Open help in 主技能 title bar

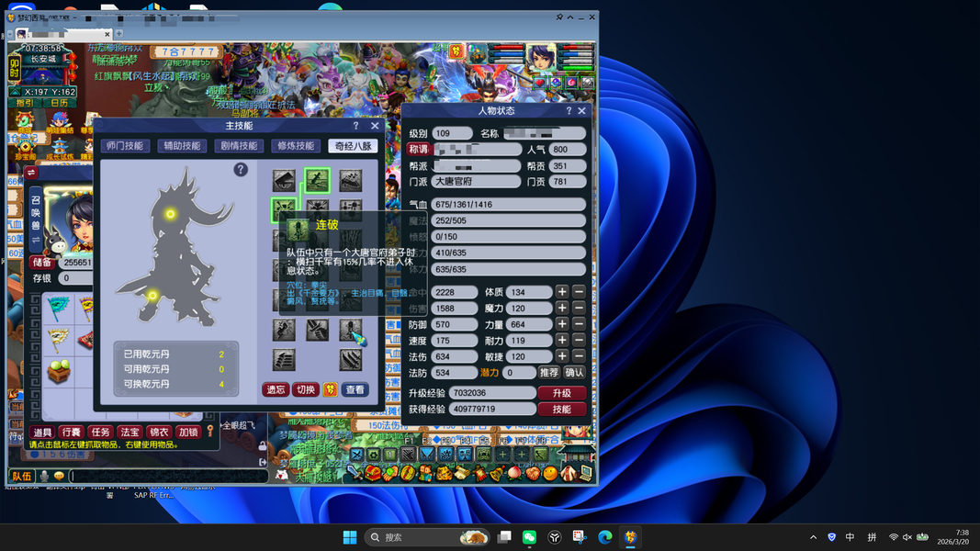pos(356,126)
